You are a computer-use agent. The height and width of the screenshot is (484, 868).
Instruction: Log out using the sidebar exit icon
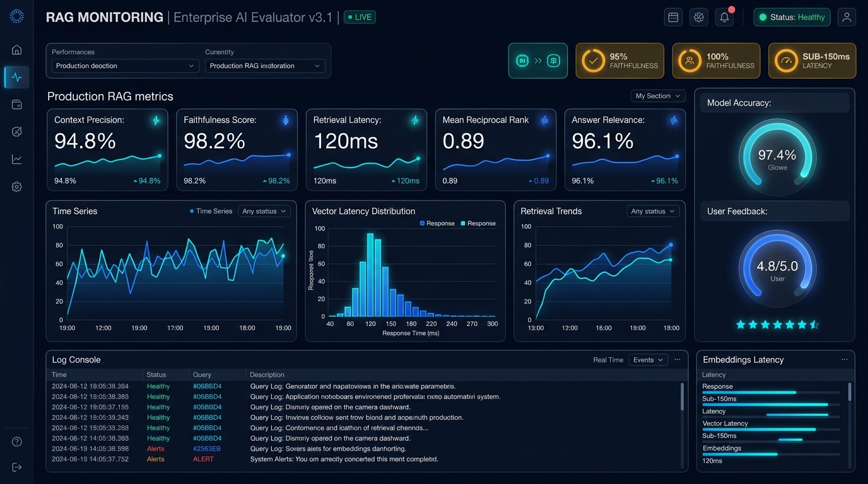[x=17, y=467]
